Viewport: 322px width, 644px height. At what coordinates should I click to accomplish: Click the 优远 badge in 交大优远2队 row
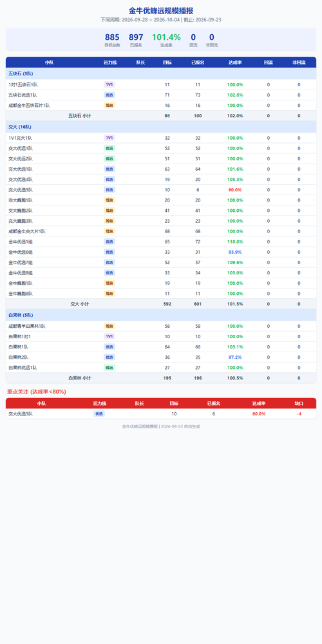109,158
